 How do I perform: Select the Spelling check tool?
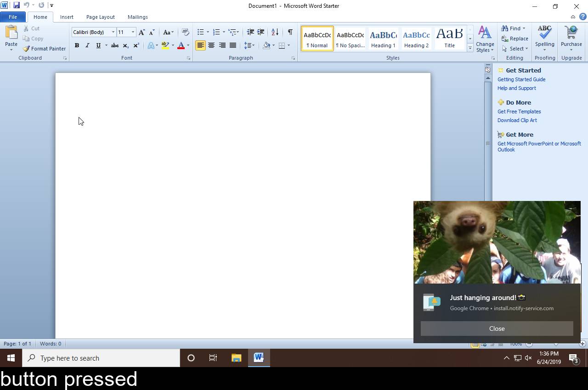point(544,37)
